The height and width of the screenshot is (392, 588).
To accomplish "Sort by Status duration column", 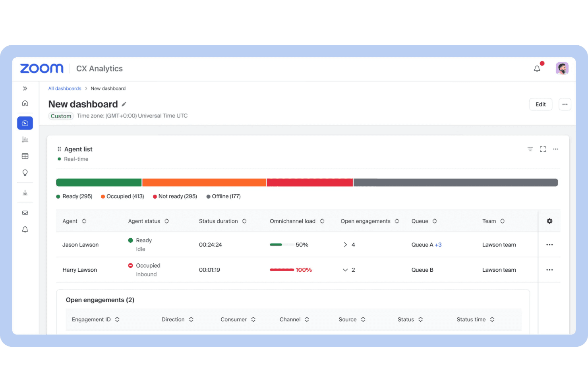I will [244, 221].
